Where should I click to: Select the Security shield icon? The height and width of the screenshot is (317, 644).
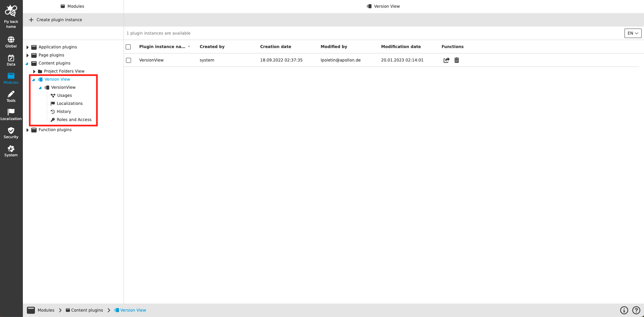pyautogui.click(x=11, y=132)
